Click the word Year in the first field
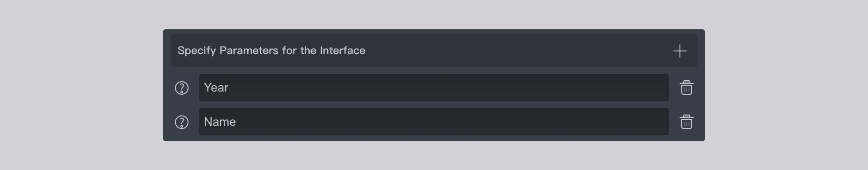Viewport: 868px width, 170px height. [216, 87]
